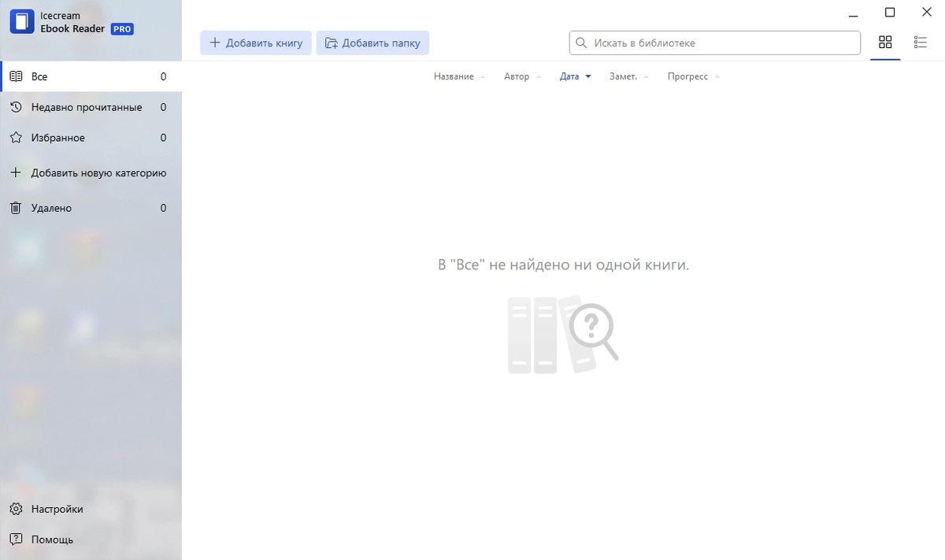This screenshot has height=560, width=945.
Task: Click the clock icon next to Недавно прочитанные
Action: 16,107
